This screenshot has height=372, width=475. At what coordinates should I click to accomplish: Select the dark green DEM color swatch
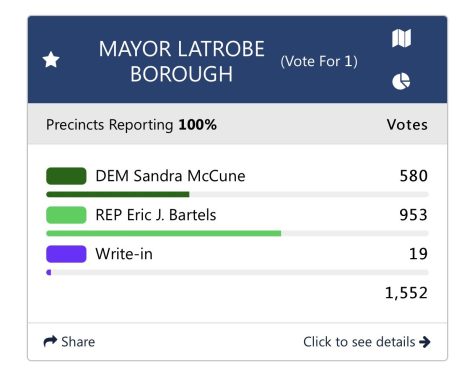[66, 176]
